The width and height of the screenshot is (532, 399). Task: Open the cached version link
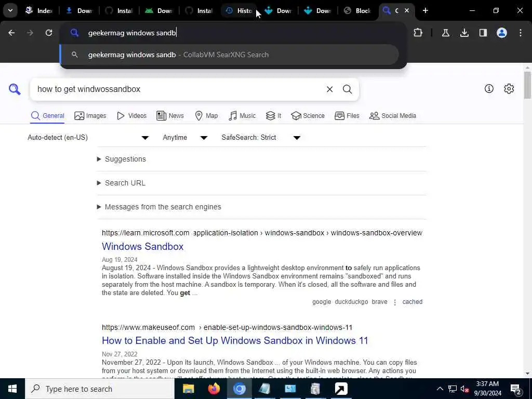pyautogui.click(x=412, y=302)
